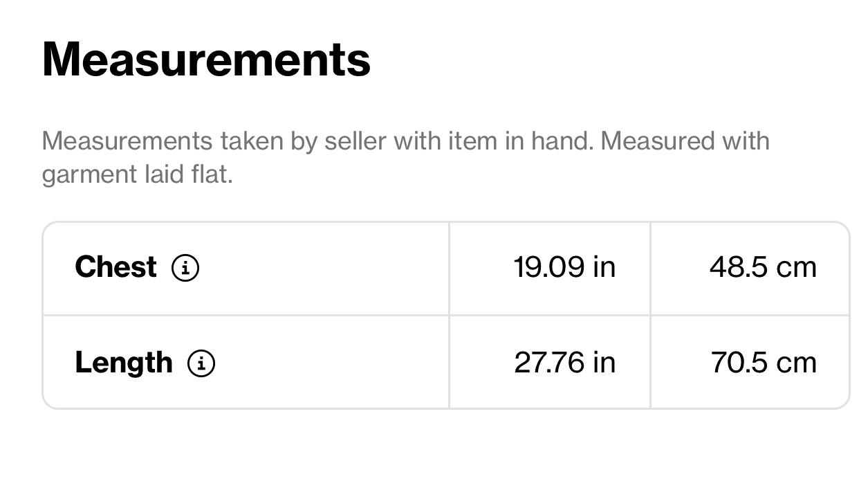868x479 pixels.
Task: Click the 'garment laid flat.' text line
Action: click(137, 174)
